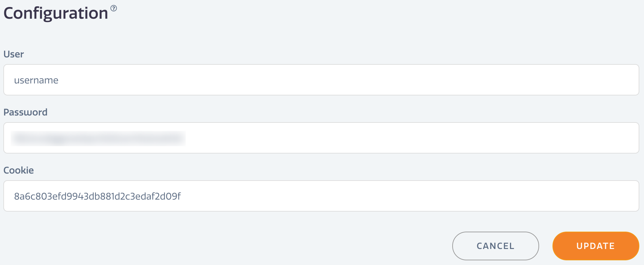Click the User field label

tap(14, 54)
